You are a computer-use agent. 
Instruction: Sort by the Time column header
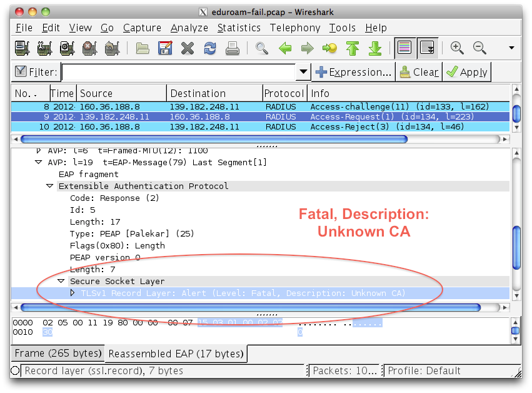tap(63, 93)
